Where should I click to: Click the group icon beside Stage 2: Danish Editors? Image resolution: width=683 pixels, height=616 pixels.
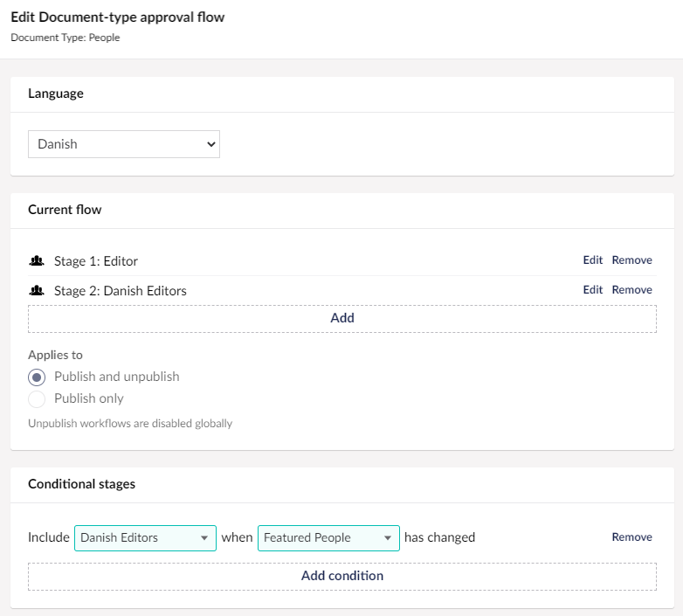coord(37,291)
